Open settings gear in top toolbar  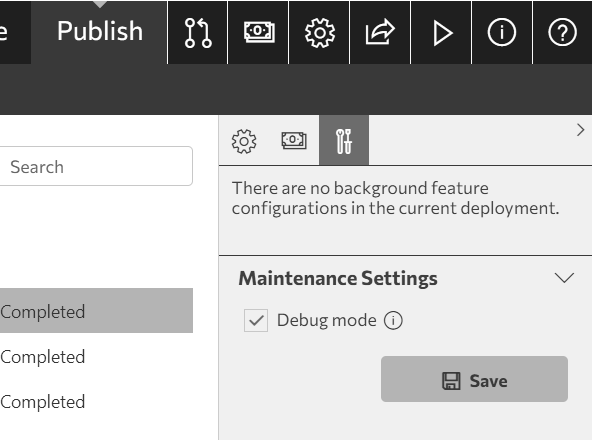[319, 33]
